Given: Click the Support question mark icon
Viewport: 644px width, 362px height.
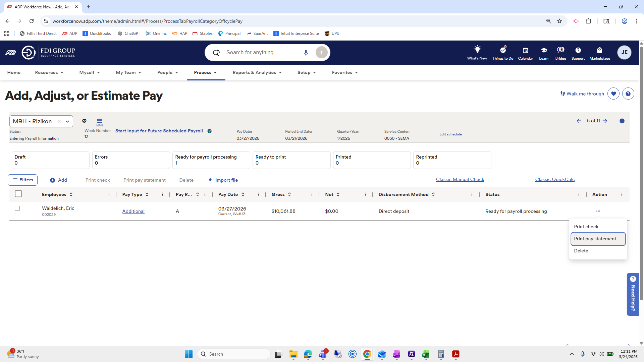Looking at the screenshot, I should point(578,50).
